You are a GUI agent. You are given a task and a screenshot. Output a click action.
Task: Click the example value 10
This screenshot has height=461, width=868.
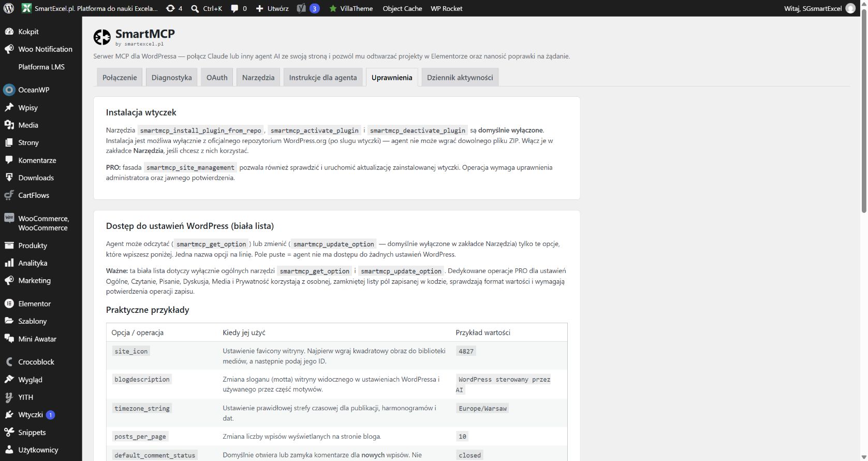pyautogui.click(x=462, y=437)
